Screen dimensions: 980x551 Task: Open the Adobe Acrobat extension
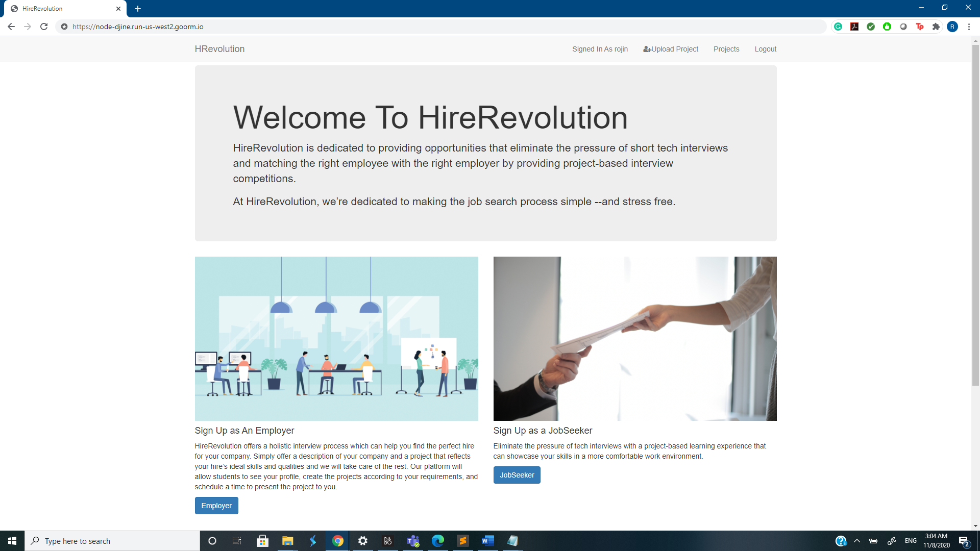[x=854, y=27]
